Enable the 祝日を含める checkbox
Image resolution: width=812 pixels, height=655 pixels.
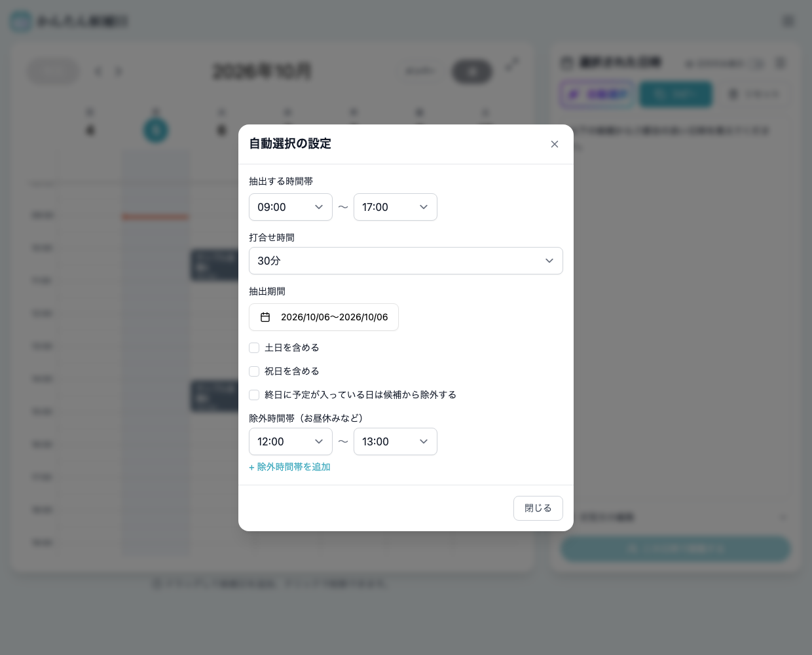pyautogui.click(x=254, y=371)
